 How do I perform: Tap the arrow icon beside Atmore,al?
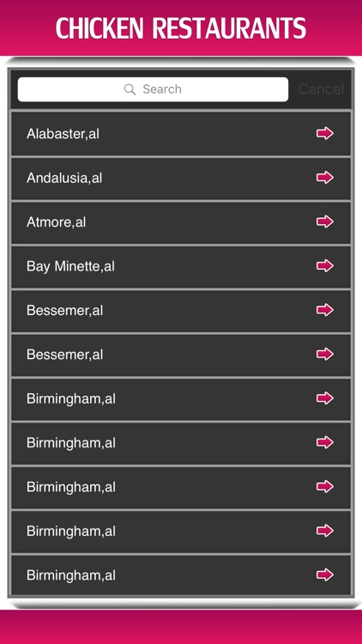click(324, 222)
